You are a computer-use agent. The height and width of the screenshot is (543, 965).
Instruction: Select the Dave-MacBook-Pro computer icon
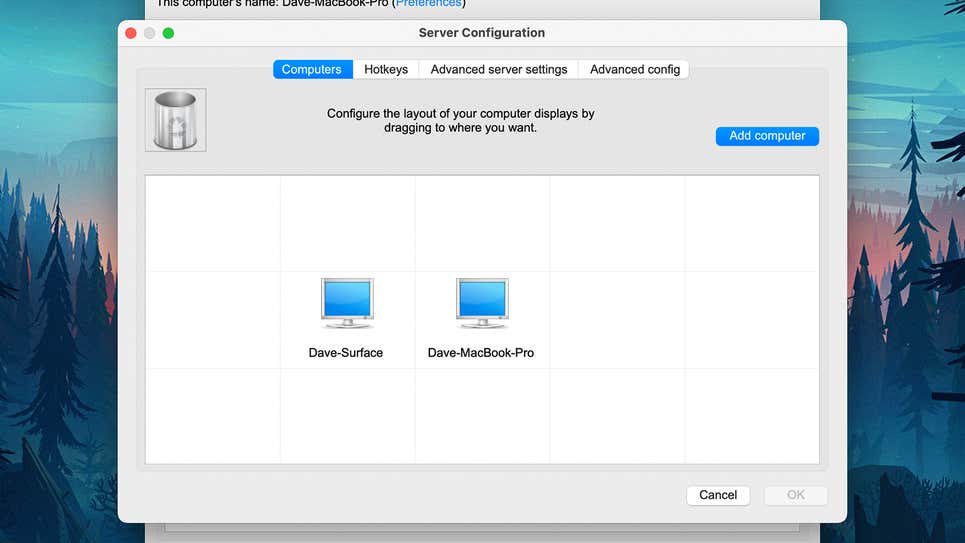click(x=482, y=304)
